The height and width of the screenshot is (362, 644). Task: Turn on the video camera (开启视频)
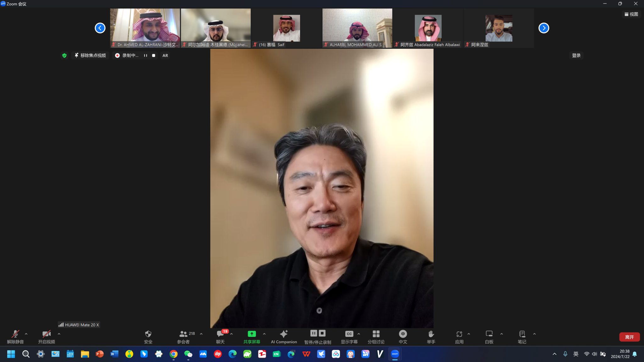[46, 336]
